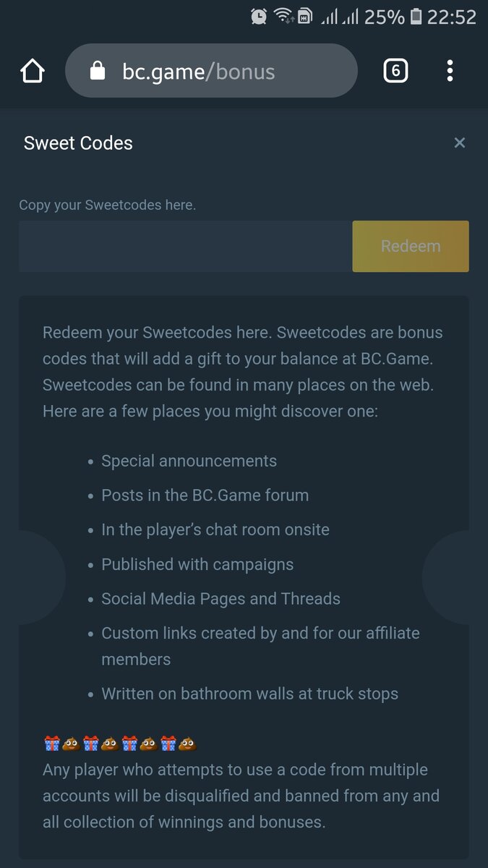The width and height of the screenshot is (488, 868).
Task: Tap the battery icon in status bar
Action: (416, 16)
